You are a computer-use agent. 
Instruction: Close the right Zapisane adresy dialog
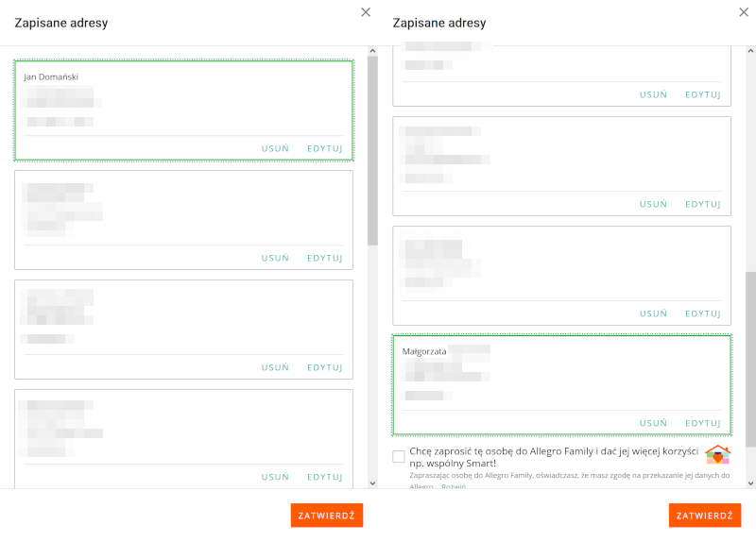click(743, 12)
